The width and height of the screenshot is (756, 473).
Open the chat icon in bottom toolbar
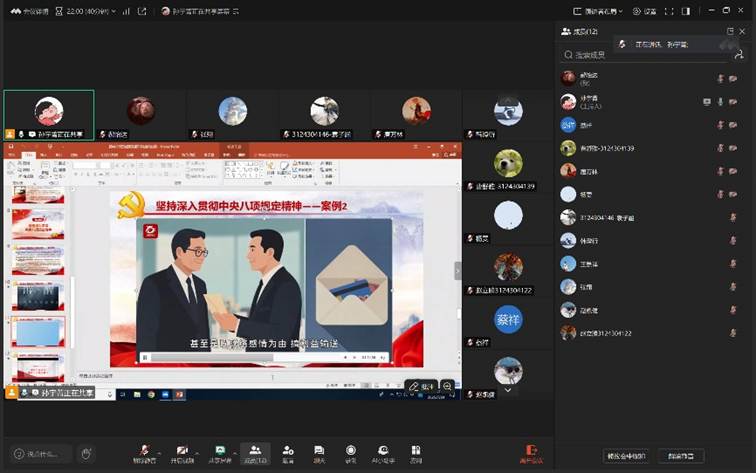[x=319, y=453]
